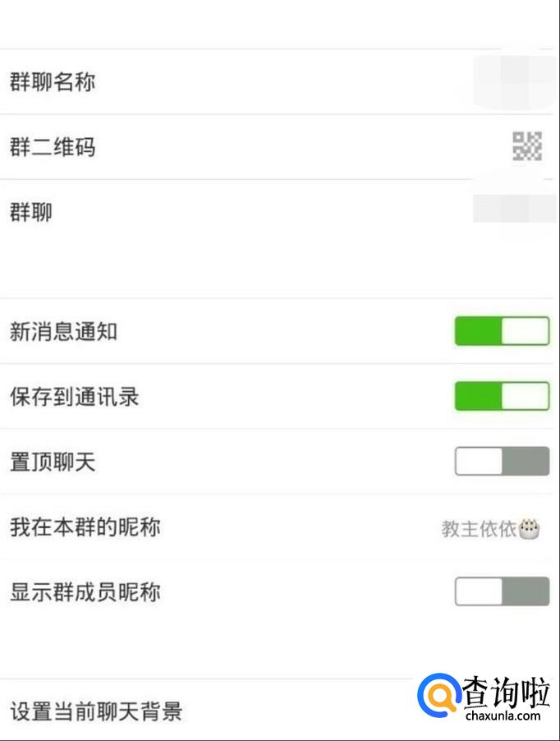Tap the 置顶聊天 label
The image size is (560, 741).
(53, 462)
